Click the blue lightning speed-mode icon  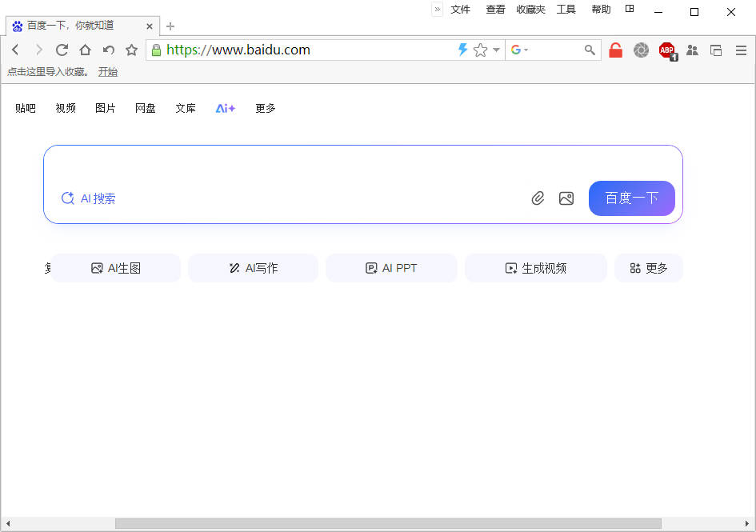(x=462, y=50)
